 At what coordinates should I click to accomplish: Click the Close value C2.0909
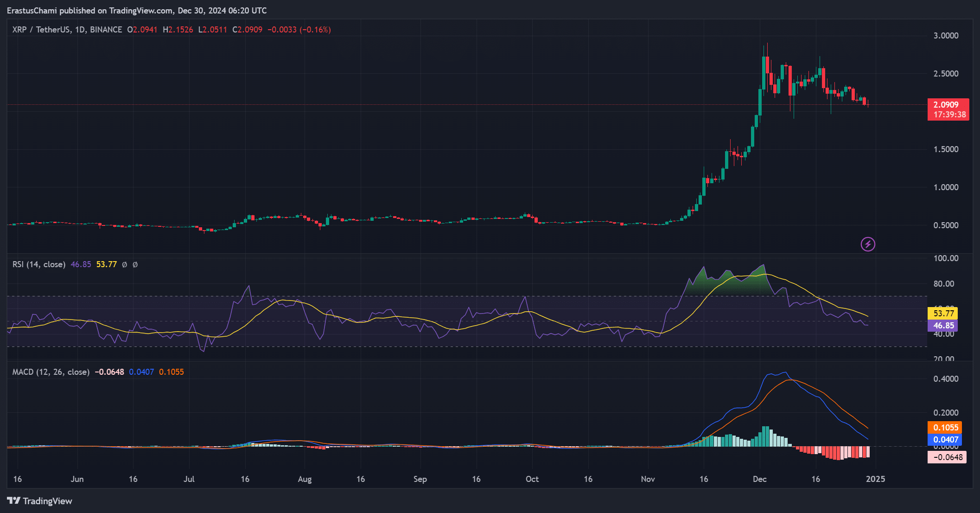click(247, 30)
